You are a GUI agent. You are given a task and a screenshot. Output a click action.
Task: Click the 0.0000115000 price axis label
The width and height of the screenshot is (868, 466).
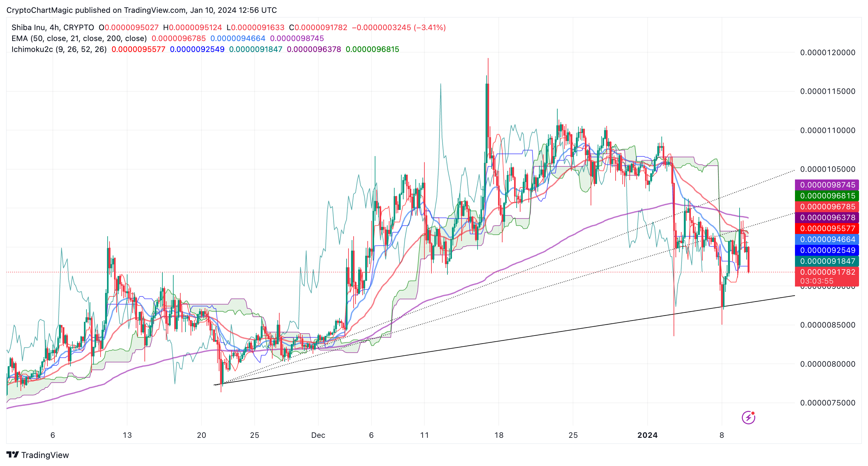828,91
